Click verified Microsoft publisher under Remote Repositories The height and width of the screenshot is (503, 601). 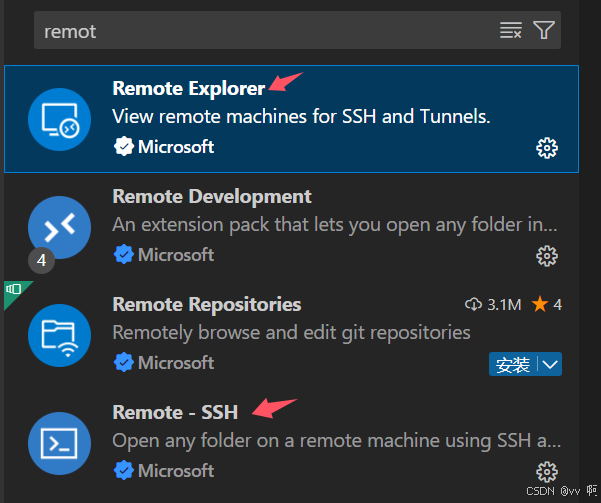coord(164,363)
